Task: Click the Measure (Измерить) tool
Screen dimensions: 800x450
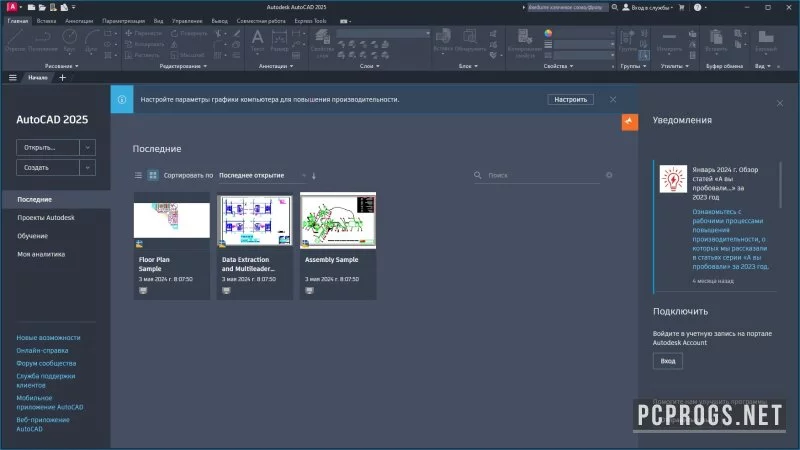Action: (x=669, y=41)
